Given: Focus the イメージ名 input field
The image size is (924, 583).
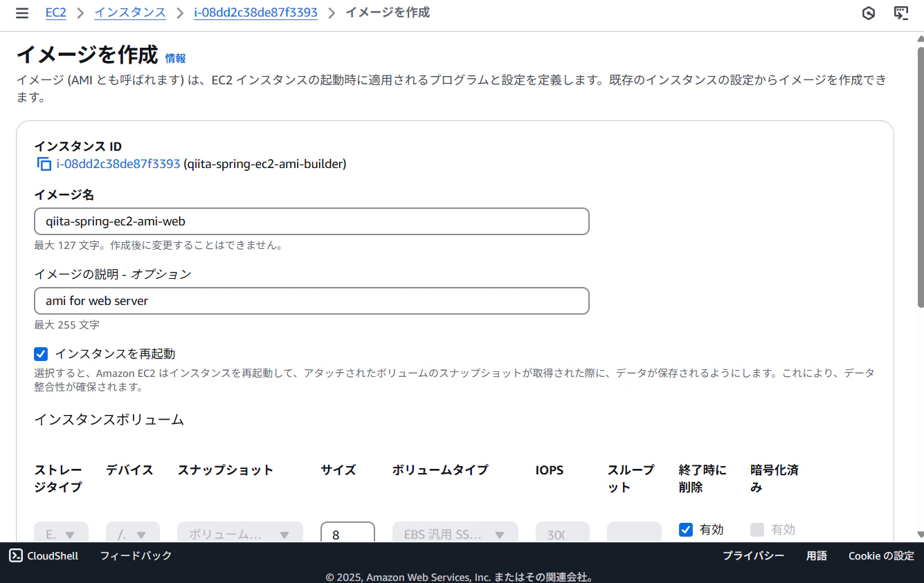Looking at the screenshot, I should click(311, 221).
